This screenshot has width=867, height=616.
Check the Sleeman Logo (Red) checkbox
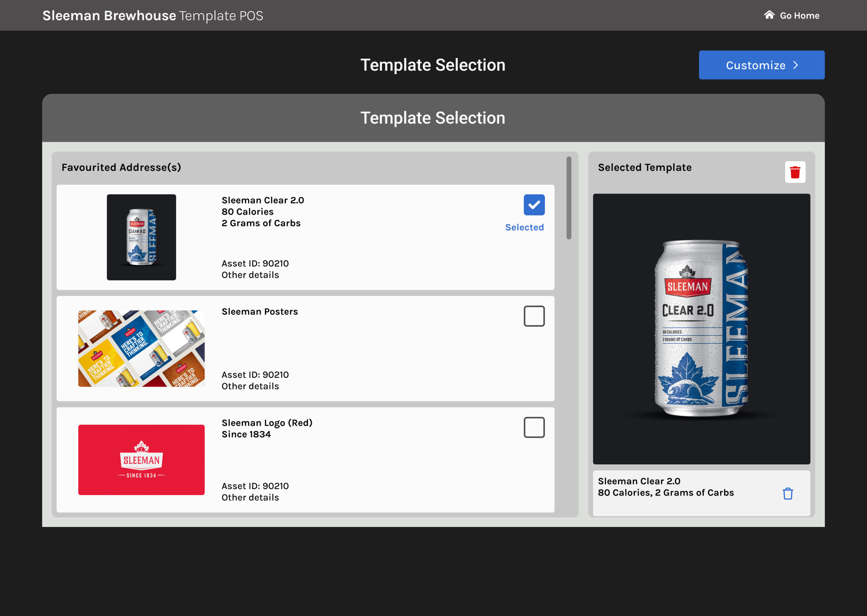(x=534, y=427)
